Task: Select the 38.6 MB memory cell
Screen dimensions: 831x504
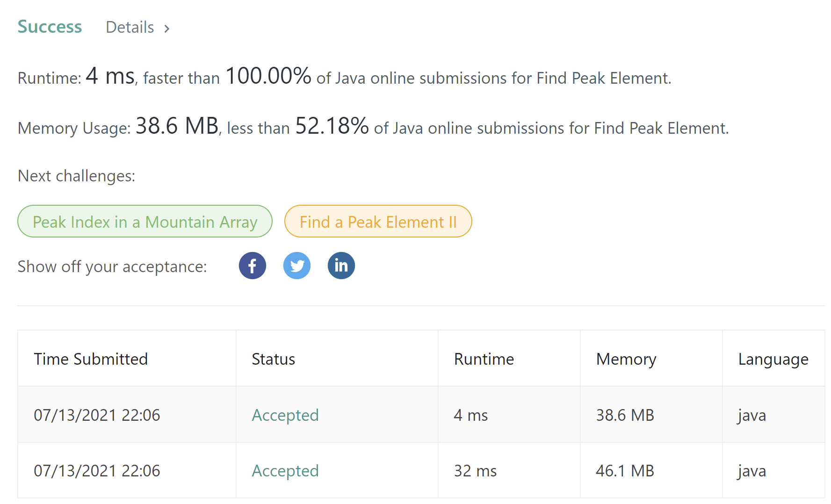Action: tap(625, 415)
